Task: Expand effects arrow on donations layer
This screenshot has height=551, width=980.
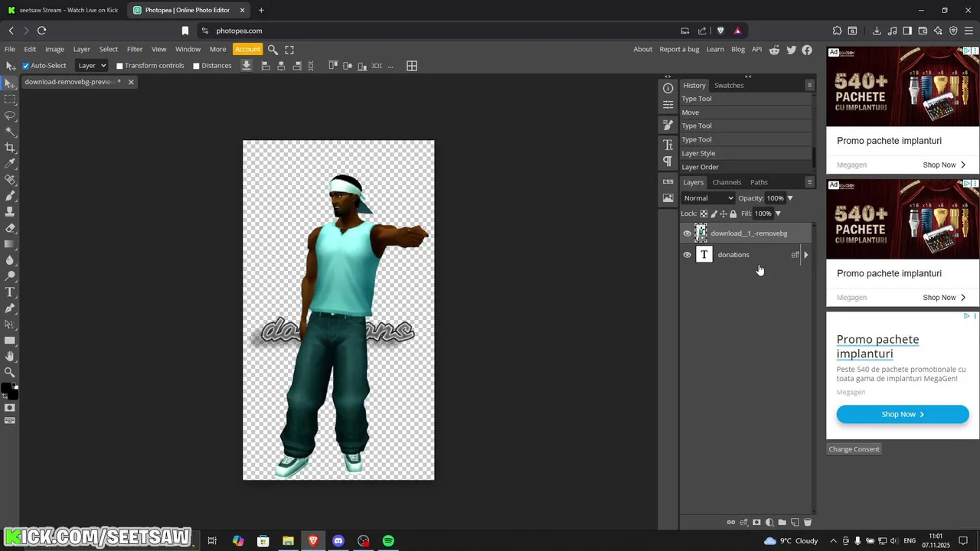Action: [805, 255]
